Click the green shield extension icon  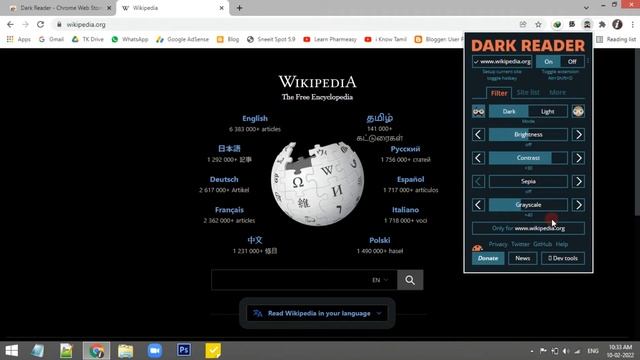point(557,24)
